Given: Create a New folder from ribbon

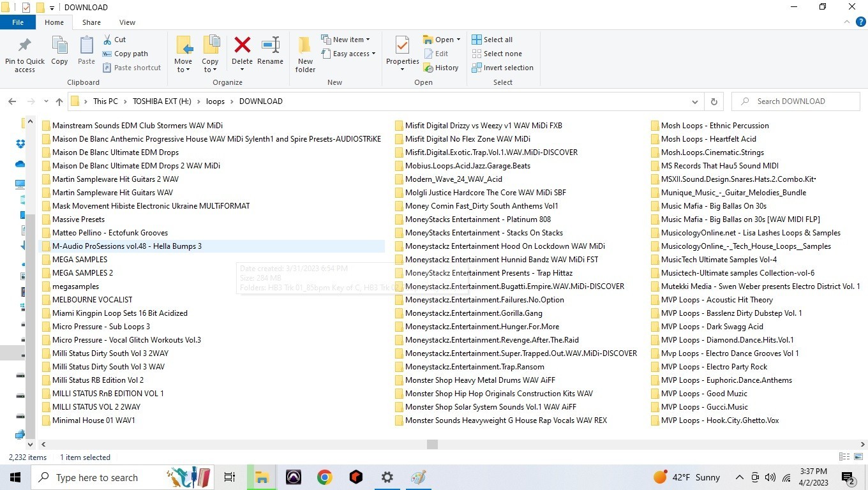Looking at the screenshot, I should [x=305, y=54].
